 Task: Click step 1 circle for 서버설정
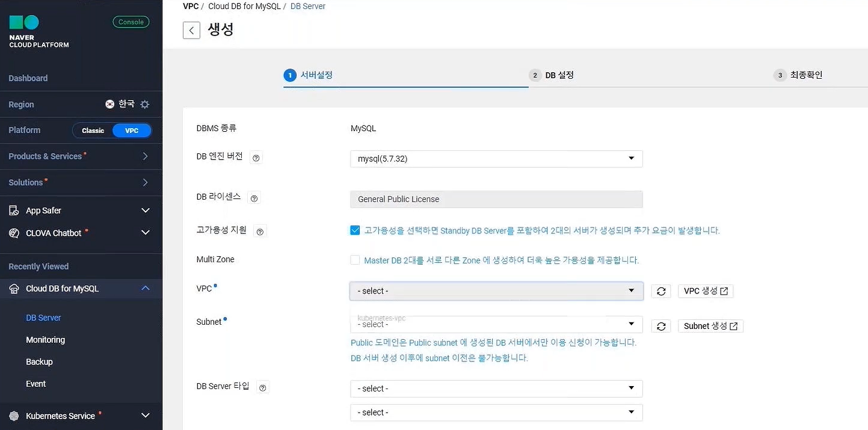click(x=290, y=75)
